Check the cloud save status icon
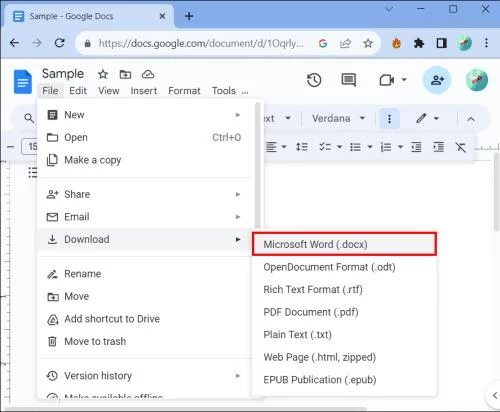The height and width of the screenshot is (412, 500). tap(148, 74)
